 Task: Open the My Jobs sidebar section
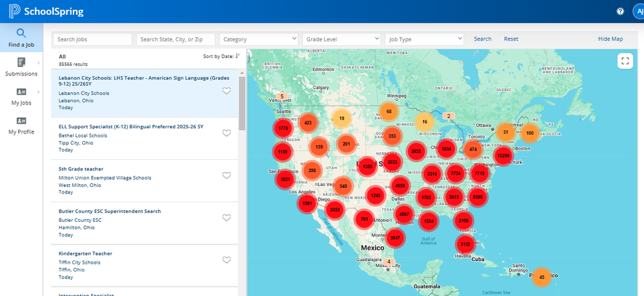21,96
